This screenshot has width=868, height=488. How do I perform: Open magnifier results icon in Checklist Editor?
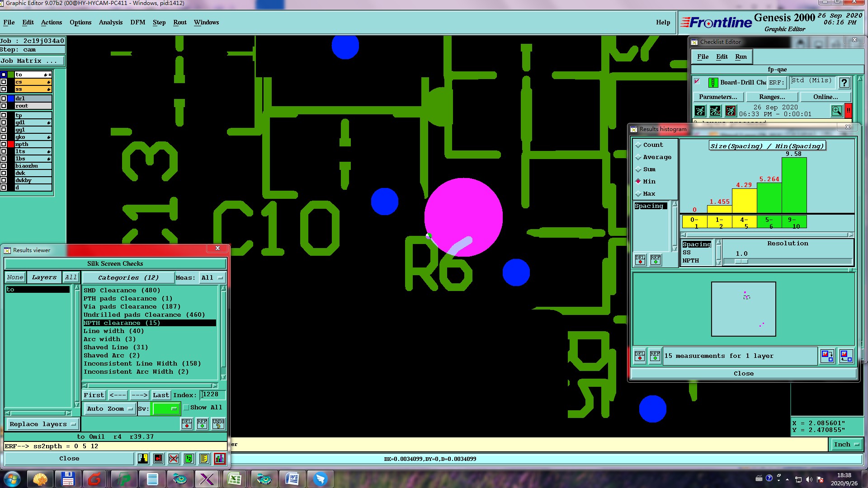(837, 110)
